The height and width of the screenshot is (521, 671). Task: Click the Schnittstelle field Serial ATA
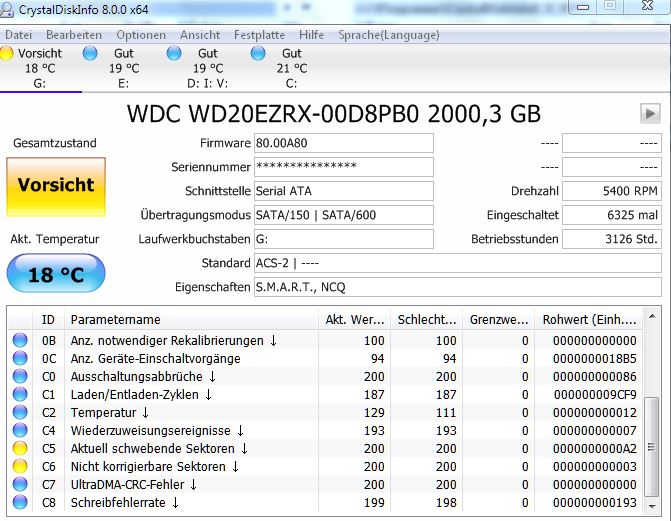[344, 191]
